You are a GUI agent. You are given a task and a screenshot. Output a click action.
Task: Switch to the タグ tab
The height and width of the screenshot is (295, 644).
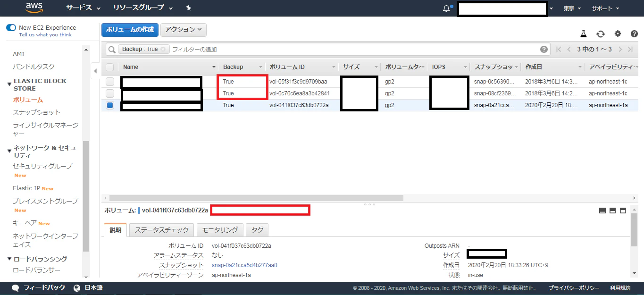257,230
